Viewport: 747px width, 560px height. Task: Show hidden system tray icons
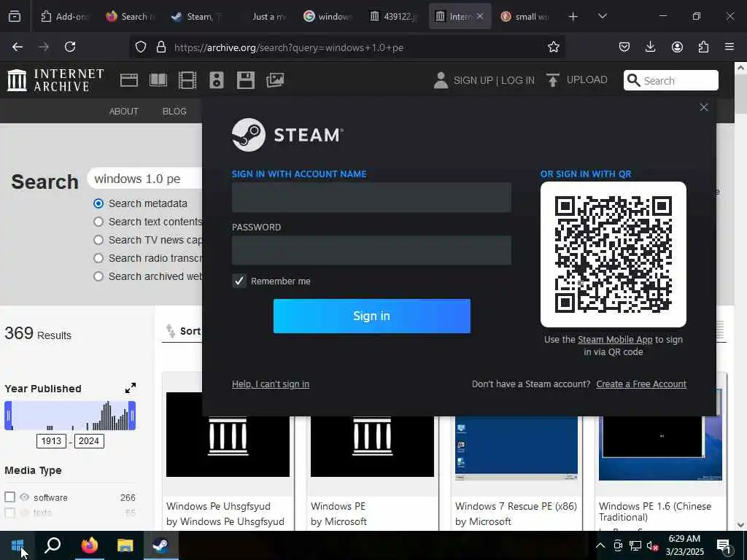(600, 545)
